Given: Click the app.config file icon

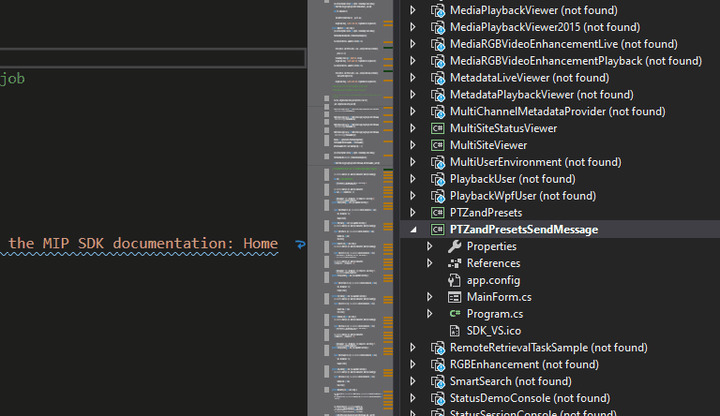Looking at the screenshot, I should pos(454,280).
